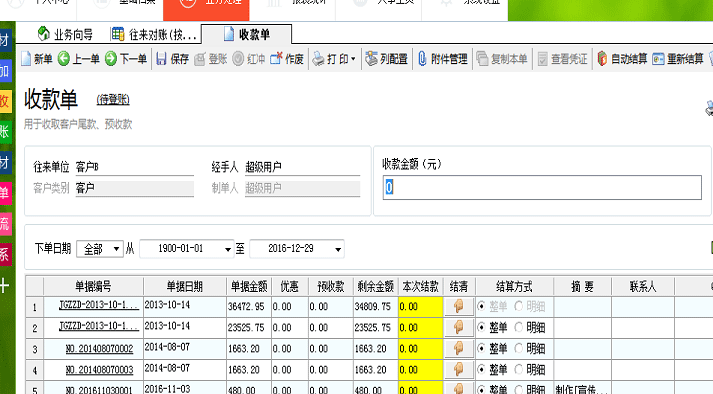Edit 本次结款 cell in row 1
Image resolution: width=713 pixels, height=394 pixels.
tap(421, 306)
